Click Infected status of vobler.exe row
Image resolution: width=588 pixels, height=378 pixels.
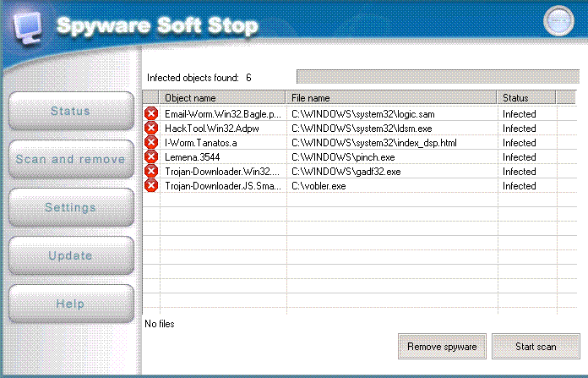click(519, 186)
